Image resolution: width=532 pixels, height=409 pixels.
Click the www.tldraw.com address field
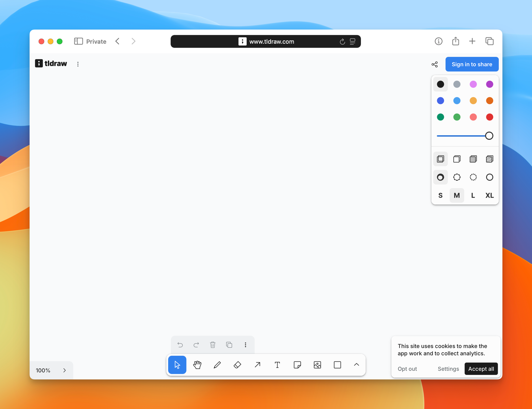266,42
